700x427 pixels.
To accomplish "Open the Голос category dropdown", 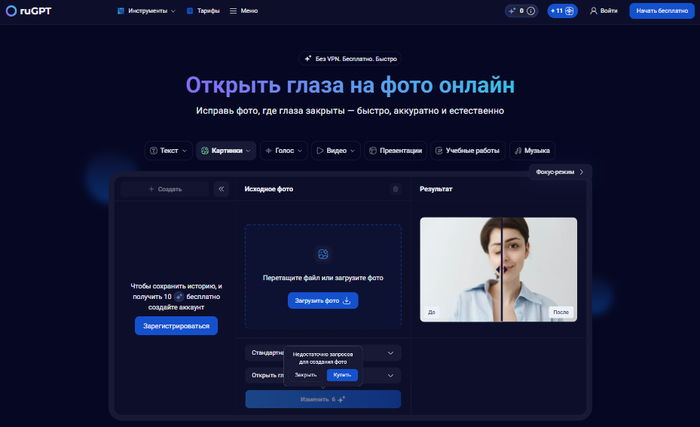I will pos(283,150).
